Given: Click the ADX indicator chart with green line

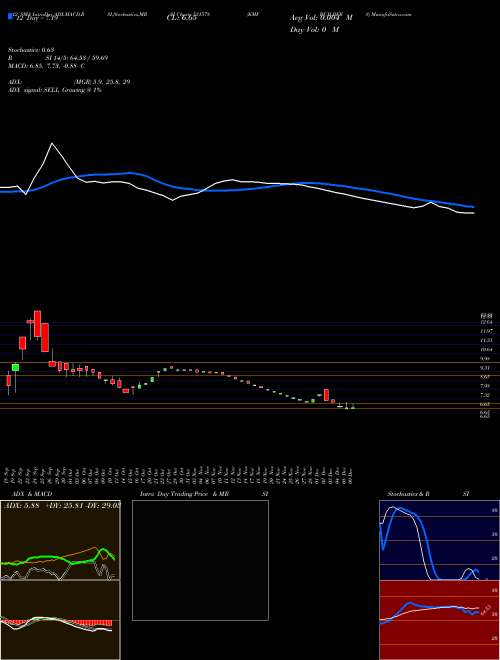Looking at the screenshot, I should (x=60, y=540).
